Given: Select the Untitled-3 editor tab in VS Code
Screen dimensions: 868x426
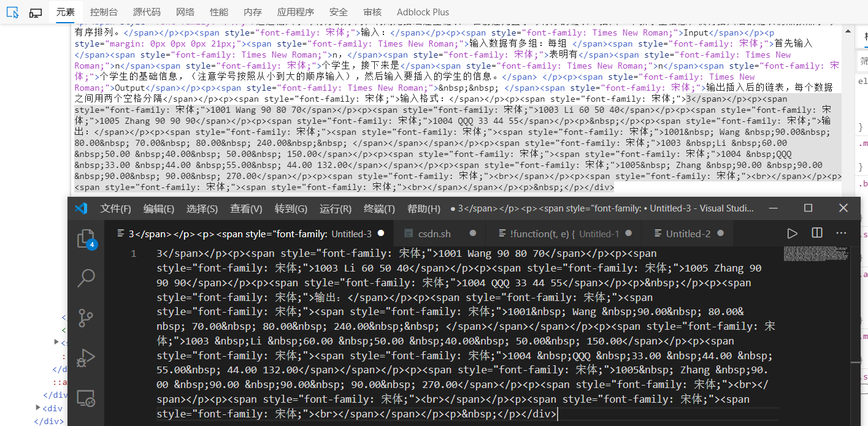Looking at the screenshot, I should click(250, 234).
